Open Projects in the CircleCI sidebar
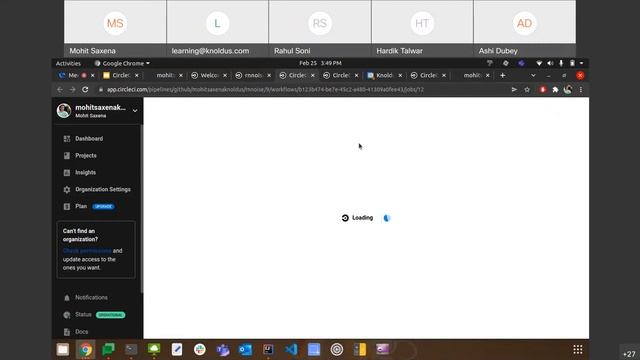Screen dimensions: 640x360 86,156
